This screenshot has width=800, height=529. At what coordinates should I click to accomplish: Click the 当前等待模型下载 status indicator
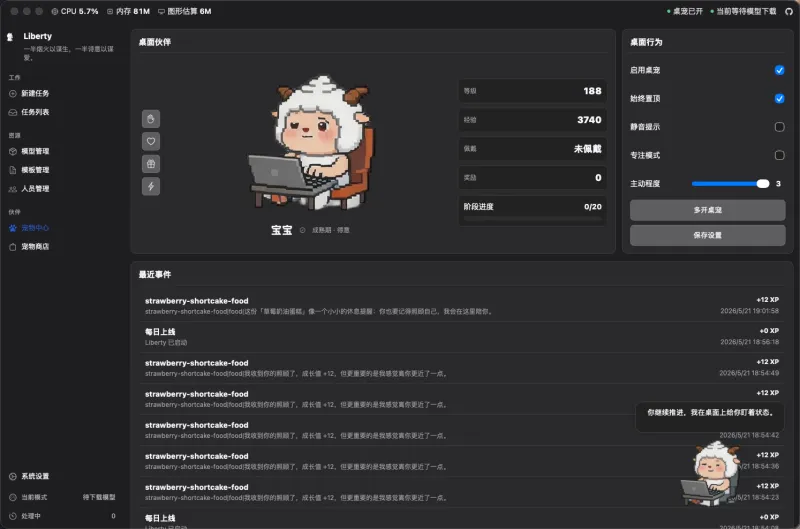(743, 11)
